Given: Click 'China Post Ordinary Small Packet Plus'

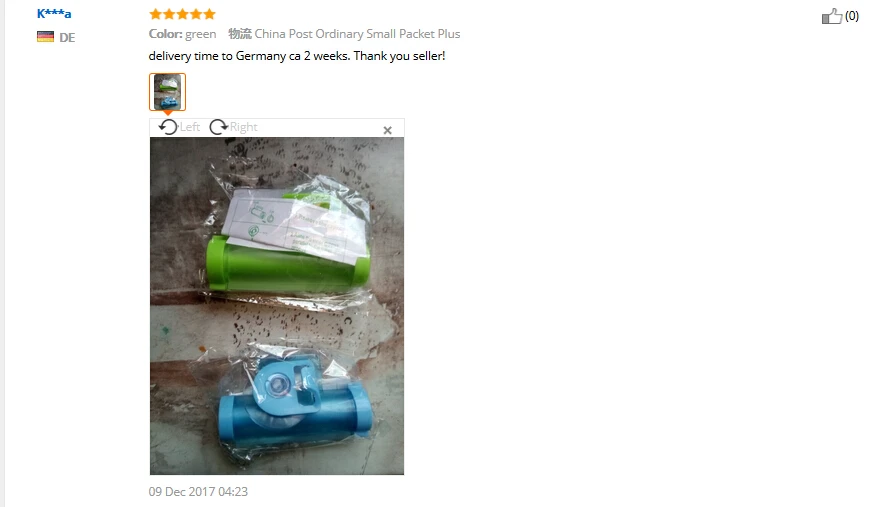Looking at the screenshot, I should coord(357,34).
